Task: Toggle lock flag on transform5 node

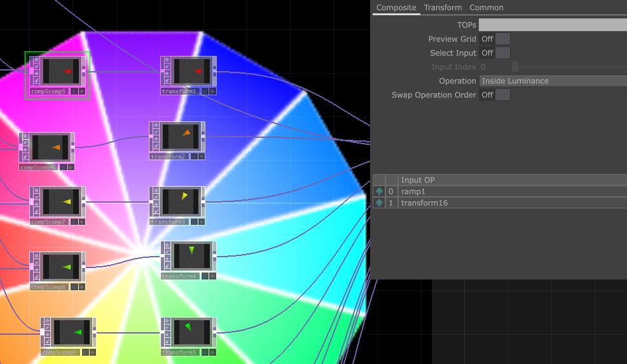Action: click(167, 342)
